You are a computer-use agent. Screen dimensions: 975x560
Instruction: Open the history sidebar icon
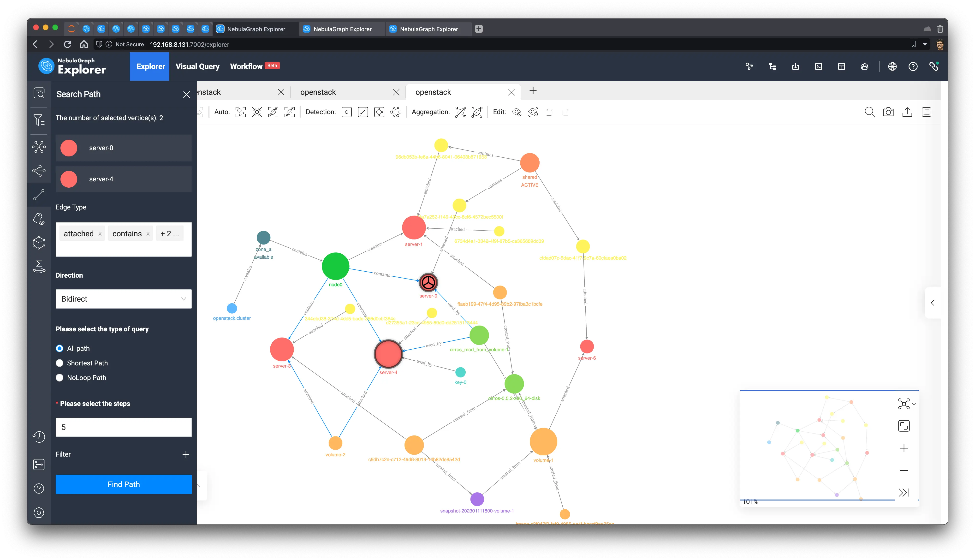pos(39,437)
